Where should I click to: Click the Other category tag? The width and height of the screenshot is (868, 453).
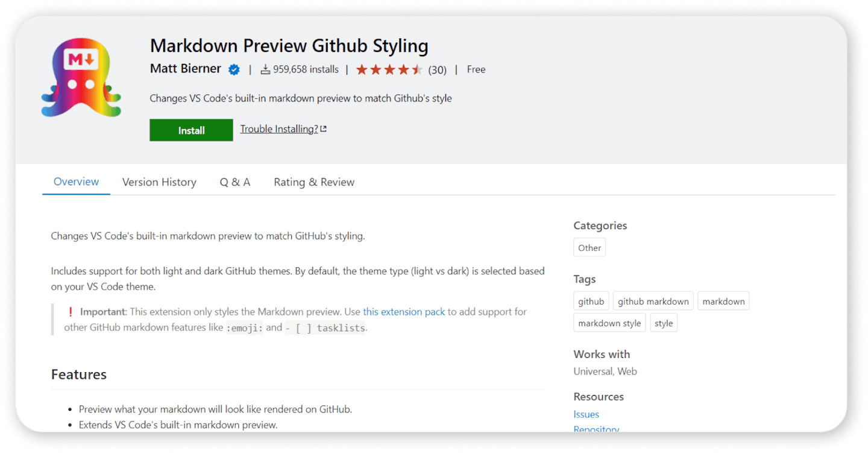590,248
